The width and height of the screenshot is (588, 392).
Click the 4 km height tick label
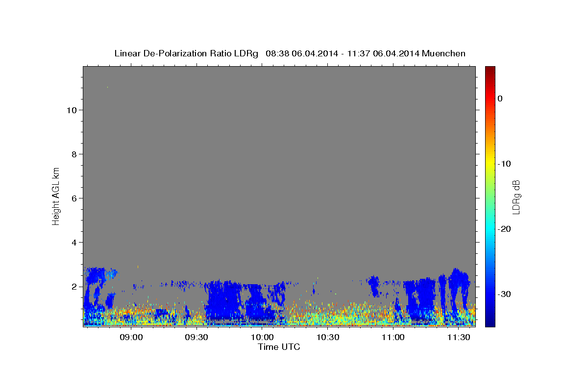[74, 242]
